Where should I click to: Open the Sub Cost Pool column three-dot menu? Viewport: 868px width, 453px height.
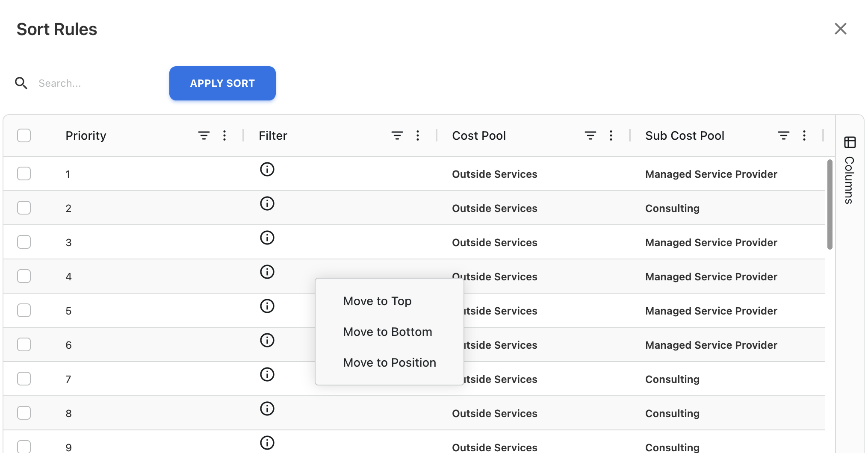(804, 135)
